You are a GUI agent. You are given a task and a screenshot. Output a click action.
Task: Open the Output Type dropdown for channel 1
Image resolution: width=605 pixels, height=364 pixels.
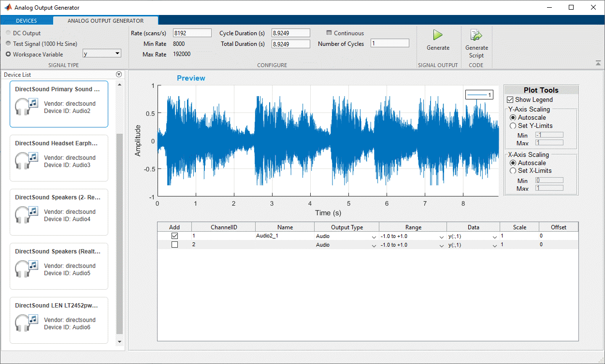click(374, 237)
